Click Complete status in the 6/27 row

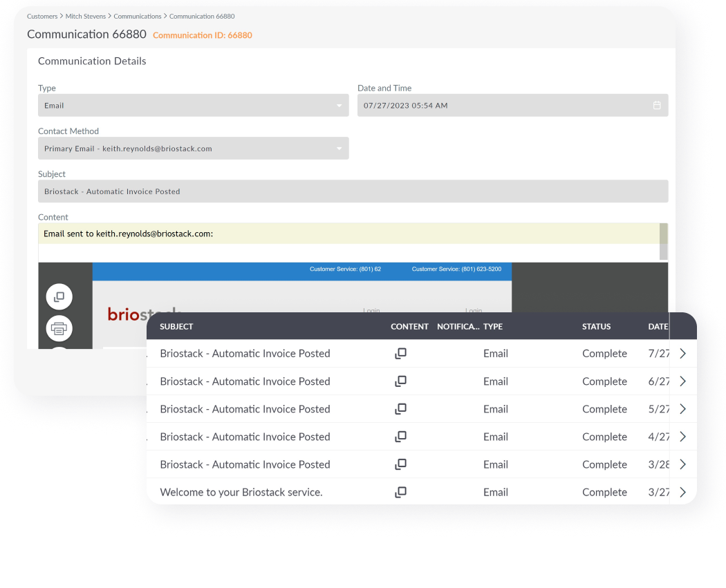pyautogui.click(x=605, y=381)
